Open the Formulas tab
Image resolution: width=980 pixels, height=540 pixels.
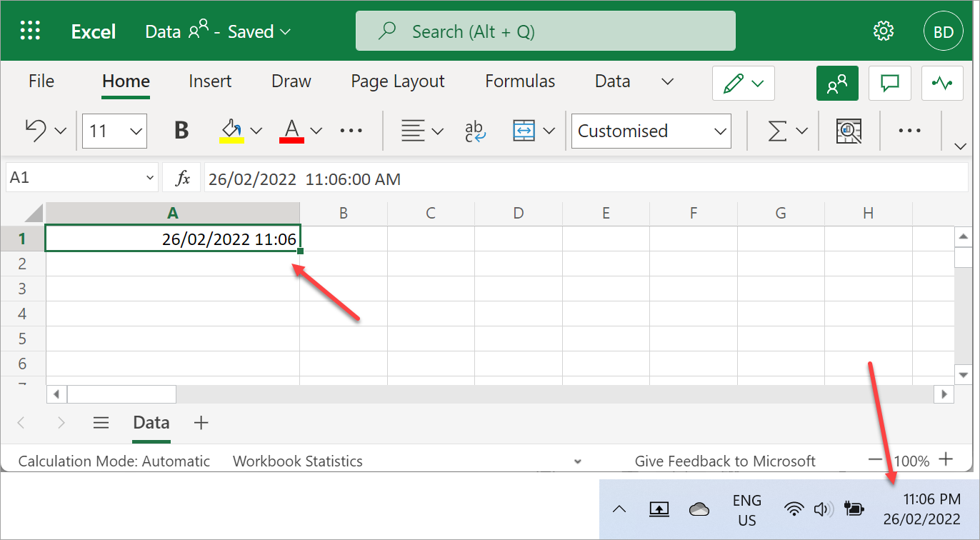[x=520, y=81]
